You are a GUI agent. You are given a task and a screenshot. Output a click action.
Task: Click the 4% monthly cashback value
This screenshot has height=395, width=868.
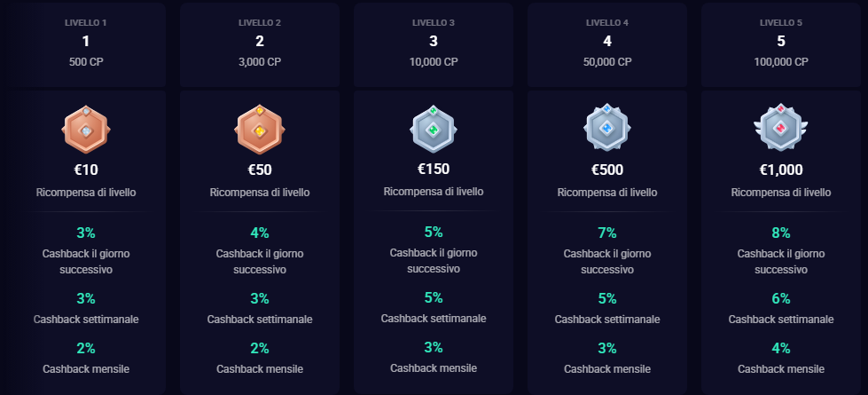pos(781,348)
